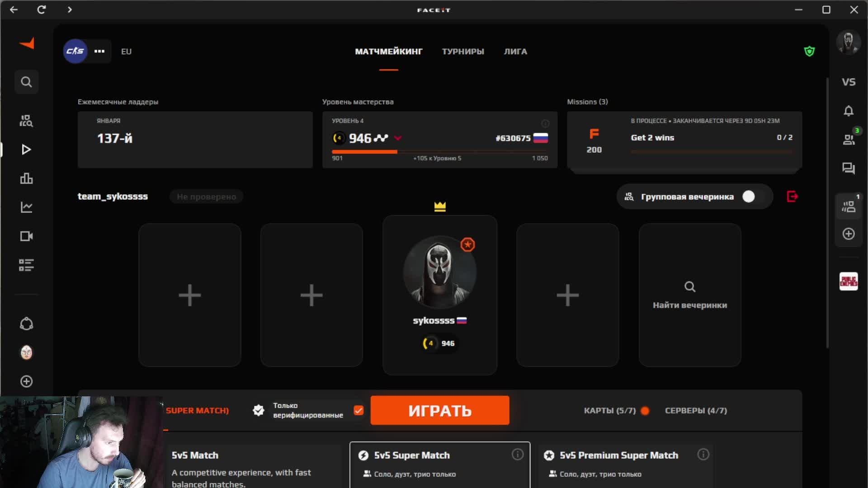The image size is (868, 488).
Task: Click the plus circle icon in right sidebar
Action: [x=849, y=234]
